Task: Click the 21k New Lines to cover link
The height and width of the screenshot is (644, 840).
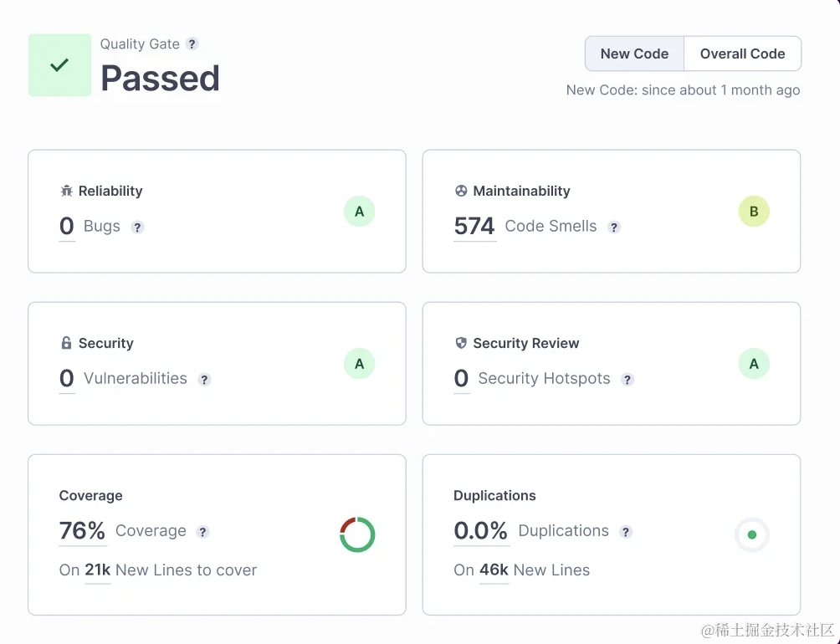Action: click(98, 570)
